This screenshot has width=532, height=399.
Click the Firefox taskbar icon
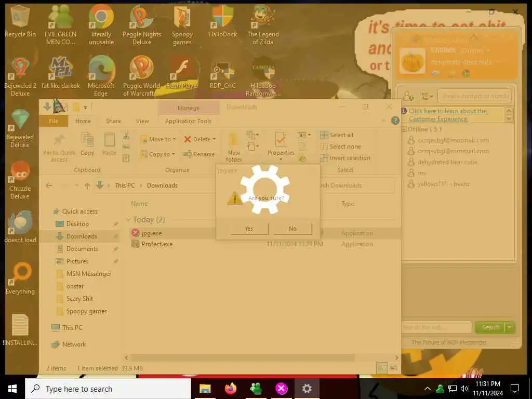[231, 389]
